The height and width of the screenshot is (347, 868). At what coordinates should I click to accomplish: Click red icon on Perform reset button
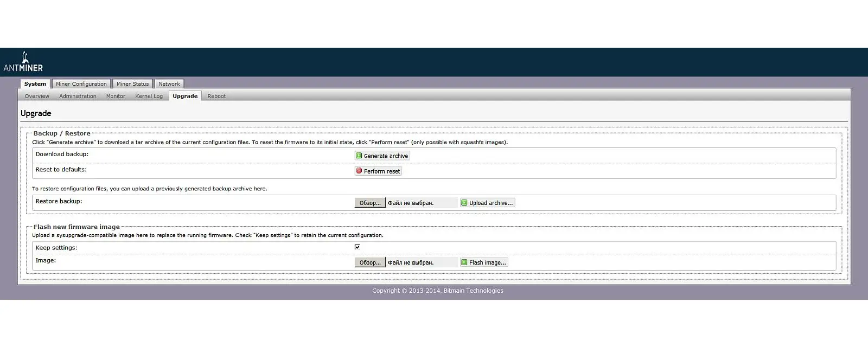(359, 171)
